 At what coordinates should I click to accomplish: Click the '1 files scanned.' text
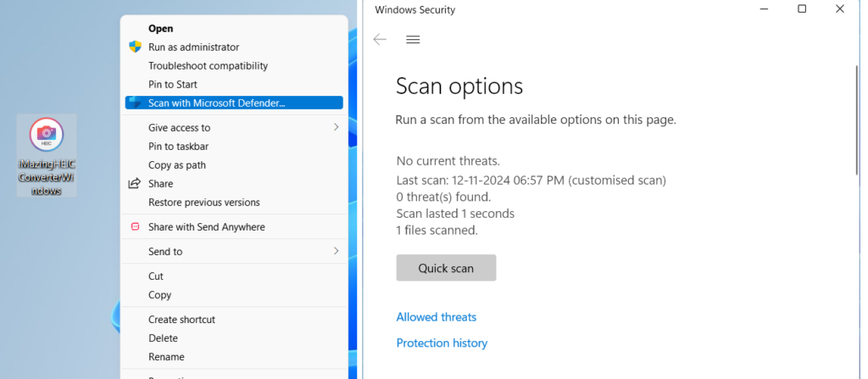[437, 230]
